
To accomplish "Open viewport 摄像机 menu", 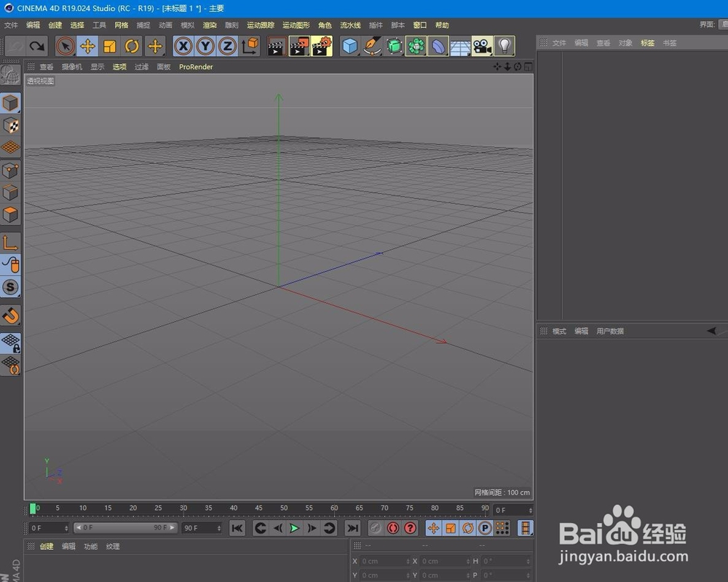I will click(72, 67).
